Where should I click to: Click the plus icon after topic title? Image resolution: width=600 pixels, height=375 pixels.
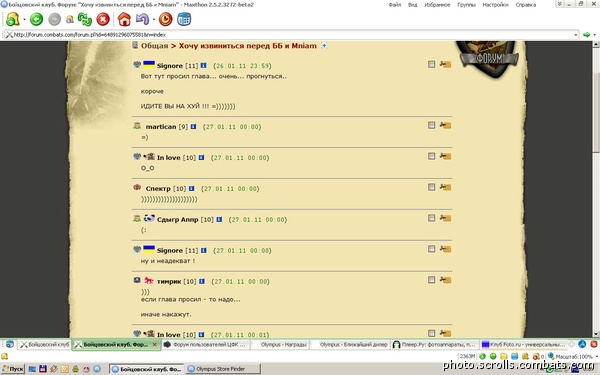324,46
